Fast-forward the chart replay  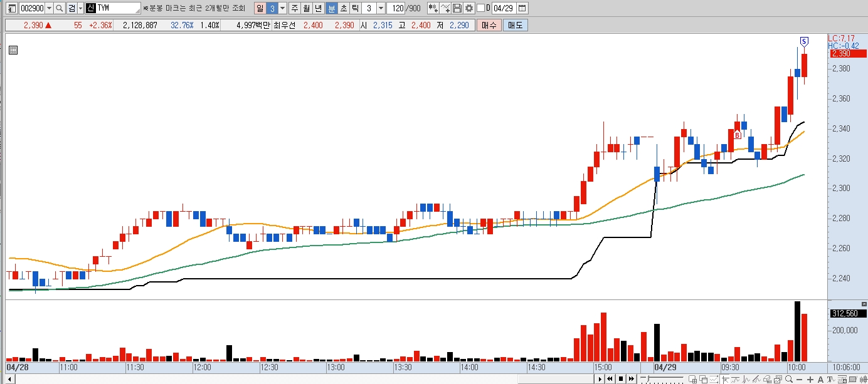click(x=632, y=378)
